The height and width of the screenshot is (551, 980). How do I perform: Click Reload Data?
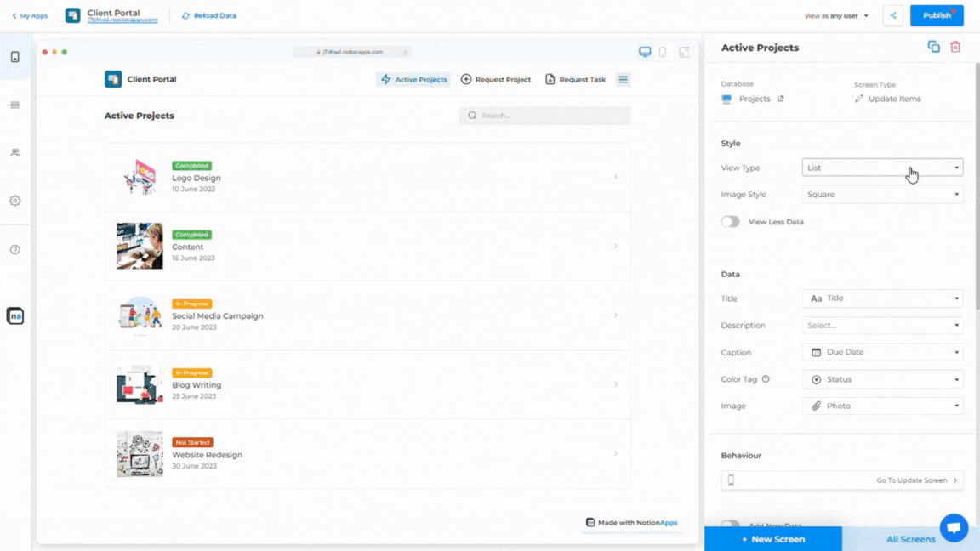[208, 15]
